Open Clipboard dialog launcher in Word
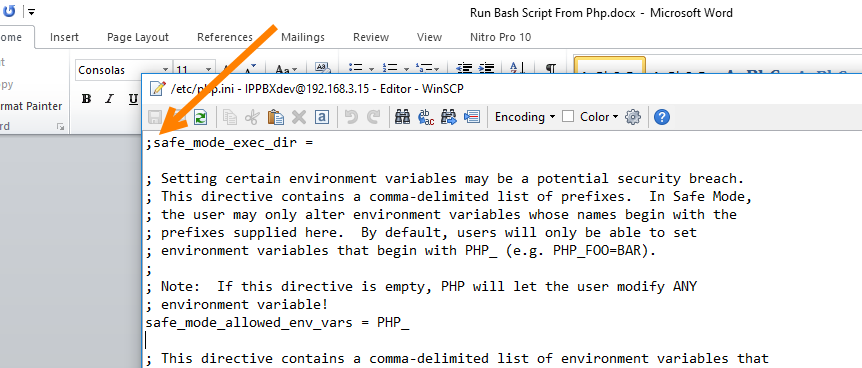Screen dimensions: 862x368 [x=60, y=127]
